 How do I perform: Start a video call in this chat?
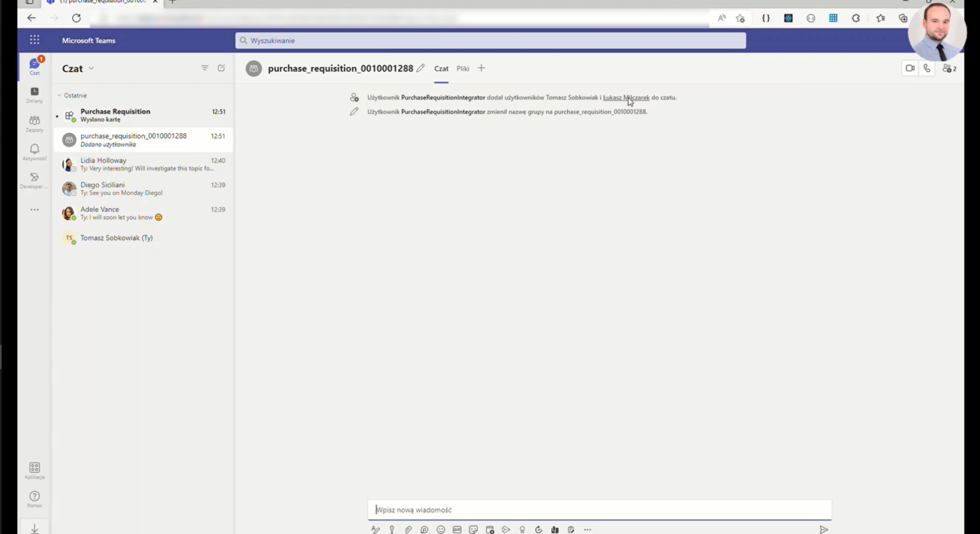coord(909,68)
